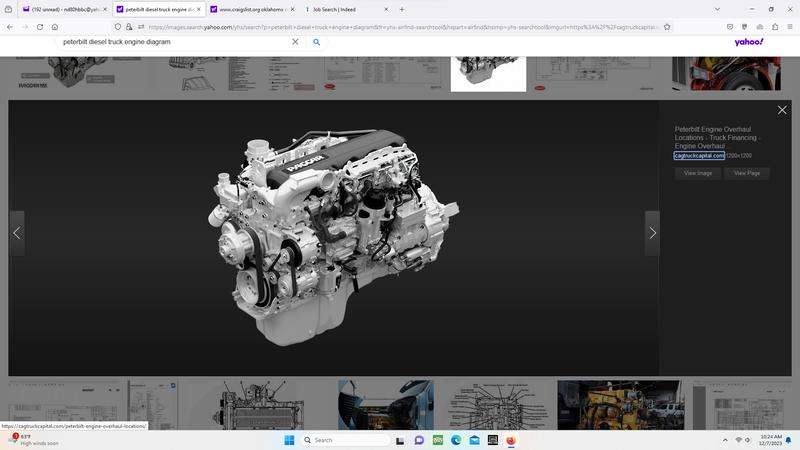Viewport: 800px width, 450px height.
Task: Open the Peterbilt Engine Overhaul Locations title
Action: coord(717,138)
